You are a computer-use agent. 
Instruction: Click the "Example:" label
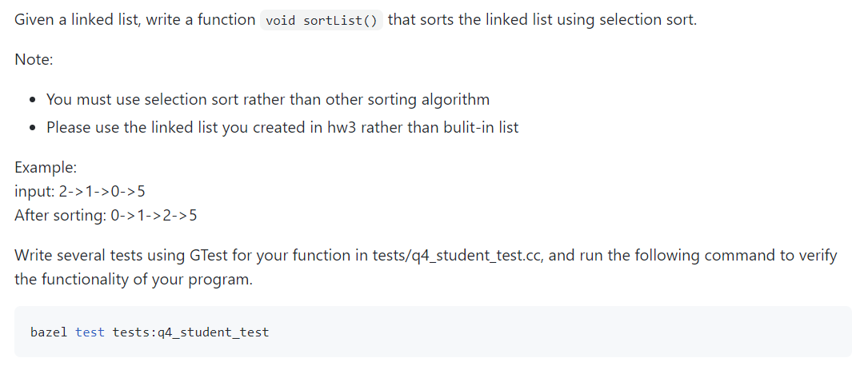(46, 167)
